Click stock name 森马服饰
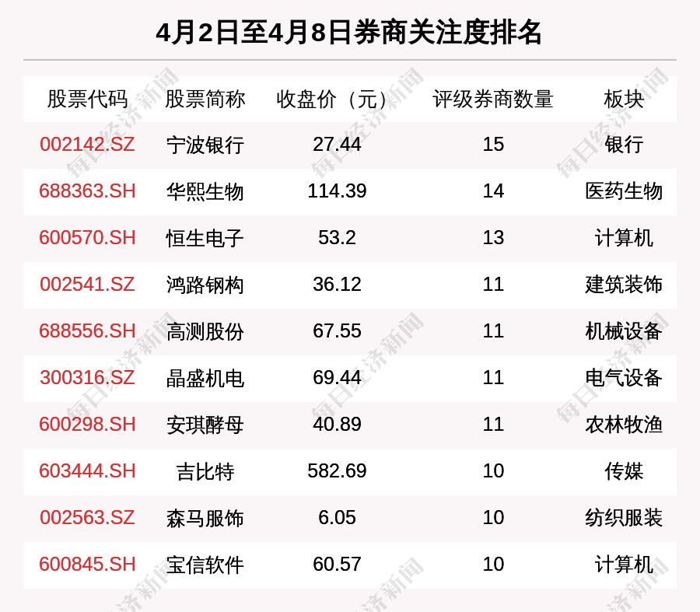Screen dimensions: 700x612 205,518
